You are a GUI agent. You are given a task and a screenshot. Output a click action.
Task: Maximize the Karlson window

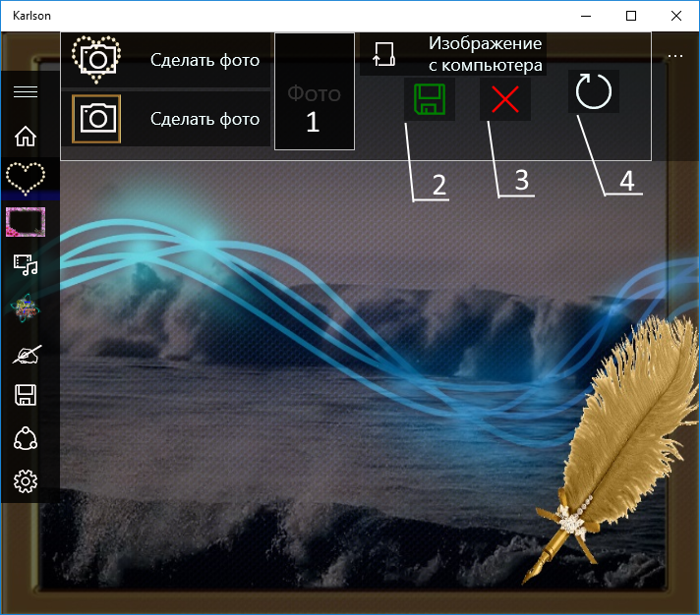631,16
